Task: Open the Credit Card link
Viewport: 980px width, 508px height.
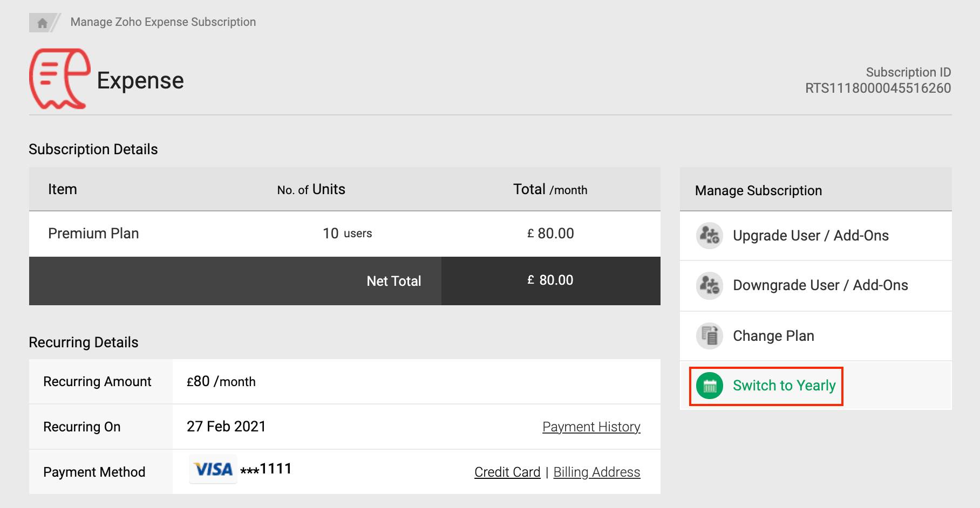Action: (507, 472)
